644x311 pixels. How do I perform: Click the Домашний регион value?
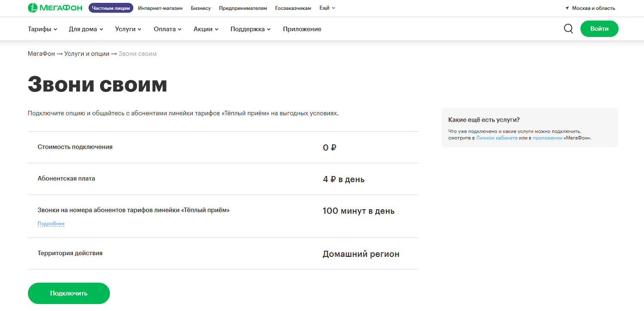click(361, 254)
